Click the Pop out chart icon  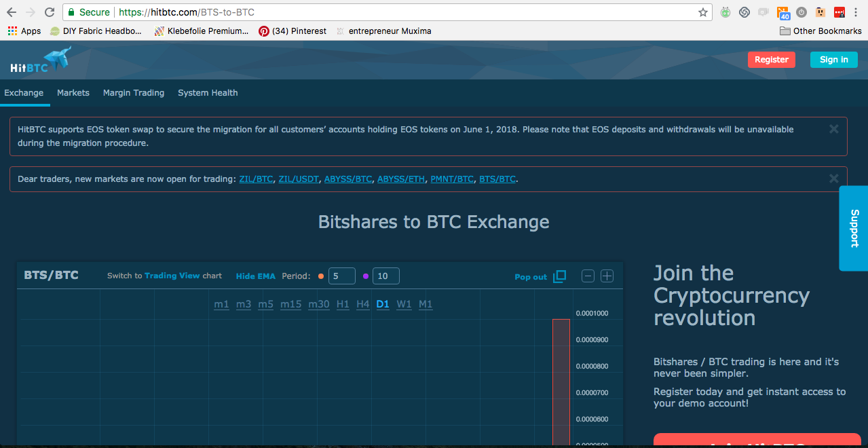(560, 276)
